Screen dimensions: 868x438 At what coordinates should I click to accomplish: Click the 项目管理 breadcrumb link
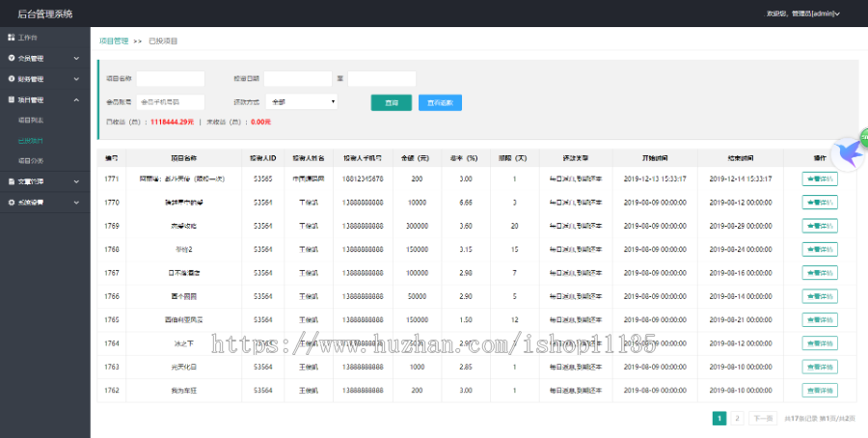[x=114, y=41]
